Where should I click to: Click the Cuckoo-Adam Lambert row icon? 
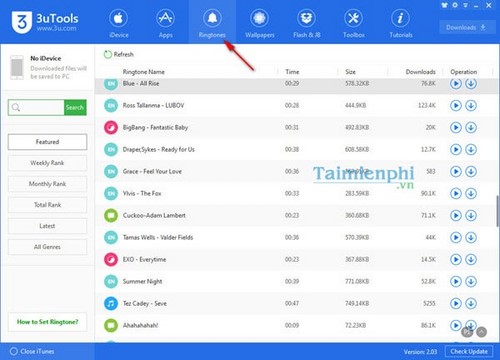111,216
